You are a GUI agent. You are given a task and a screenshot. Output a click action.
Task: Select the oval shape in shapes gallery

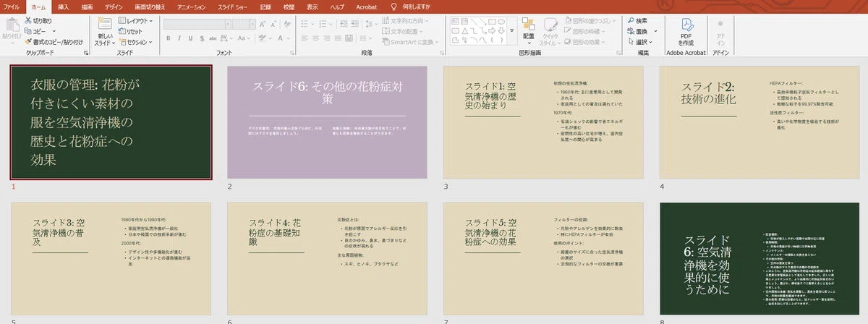pyautogui.click(x=502, y=21)
